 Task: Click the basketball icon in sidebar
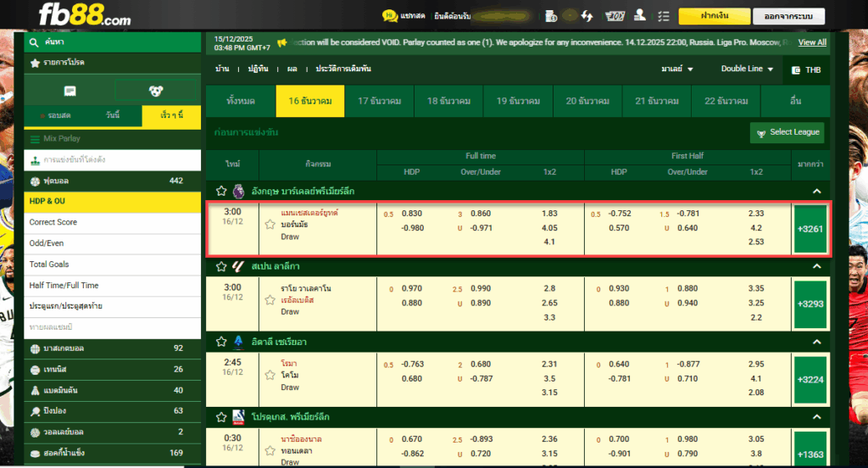point(35,348)
